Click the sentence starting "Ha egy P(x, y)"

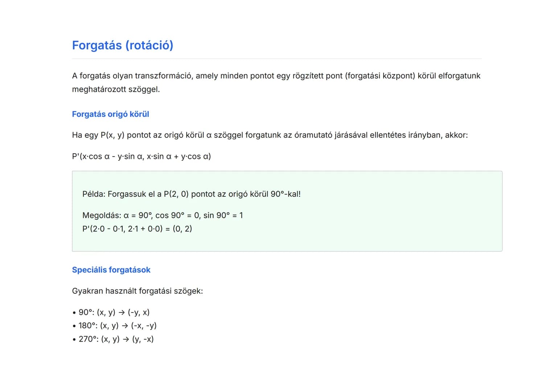[x=270, y=135]
